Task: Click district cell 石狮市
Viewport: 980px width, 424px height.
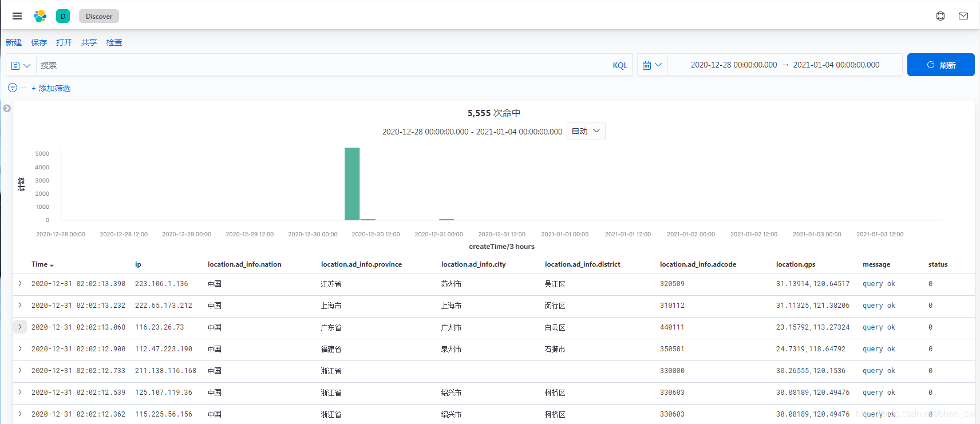Action: point(555,349)
